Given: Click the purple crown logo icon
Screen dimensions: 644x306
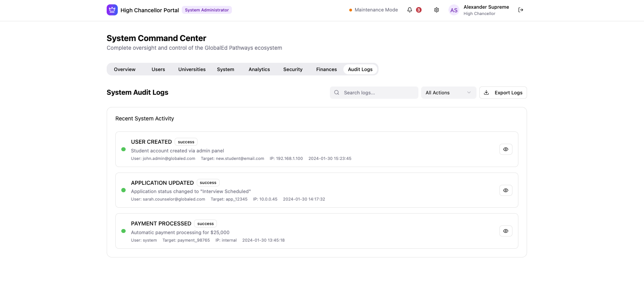Looking at the screenshot, I should (112, 10).
